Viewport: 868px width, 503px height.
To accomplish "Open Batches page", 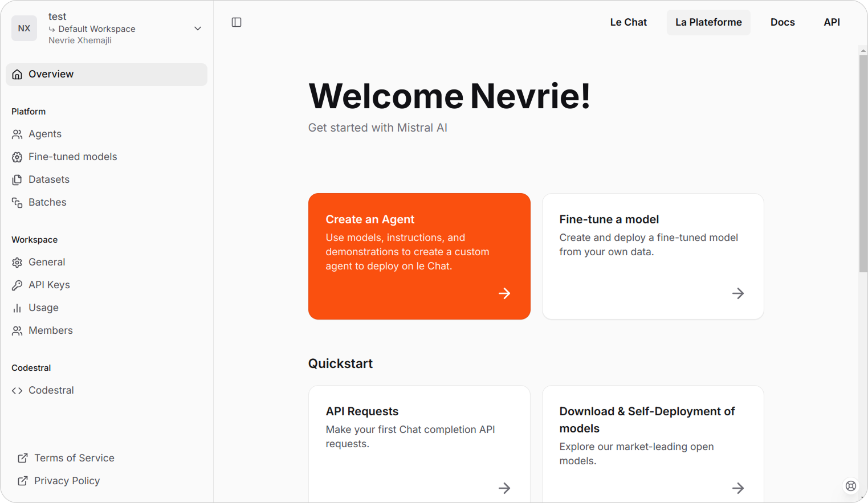I will click(107, 203).
